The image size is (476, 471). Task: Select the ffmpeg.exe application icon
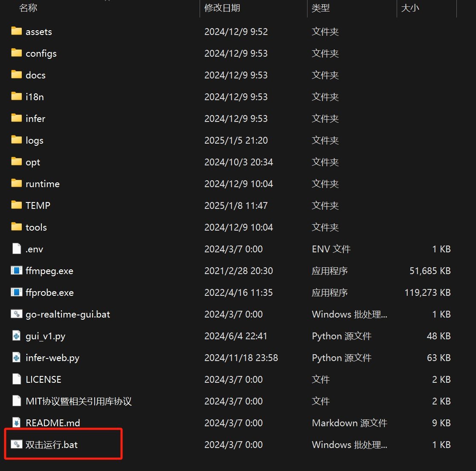click(16, 270)
